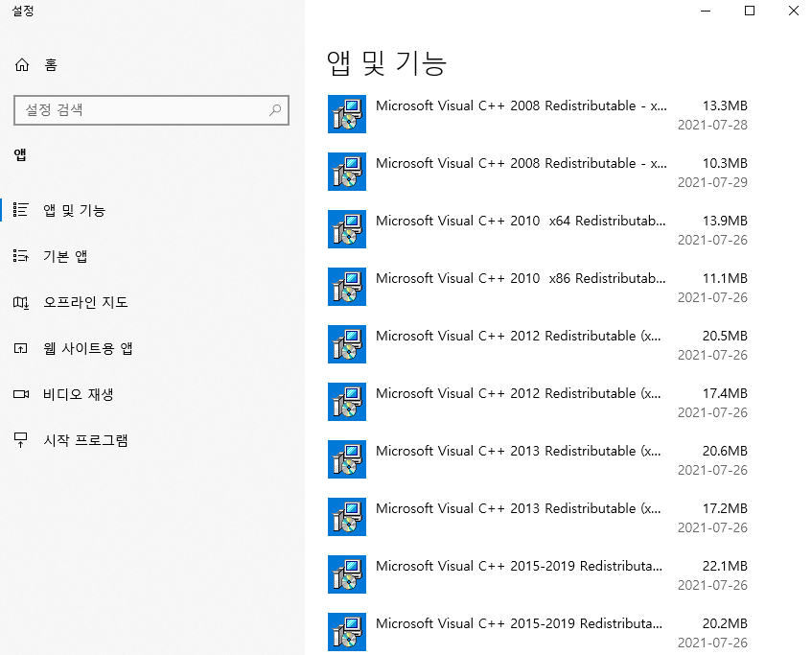The width and height of the screenshot is (812, 655).
Task: Select Visual C++ 2015-2019 Redistributable 20.2MB name
Action: click(519, 623)
